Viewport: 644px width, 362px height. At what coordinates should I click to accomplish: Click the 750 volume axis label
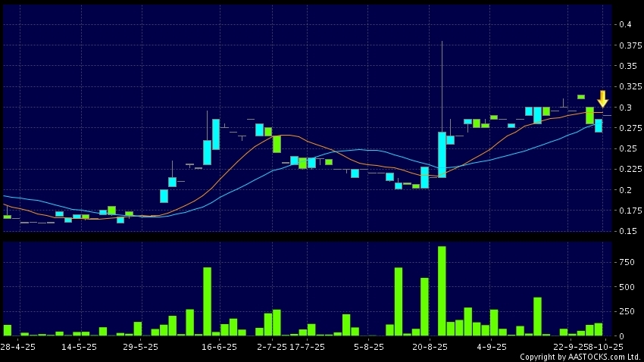pyautogui.click(x=626, y=262)
